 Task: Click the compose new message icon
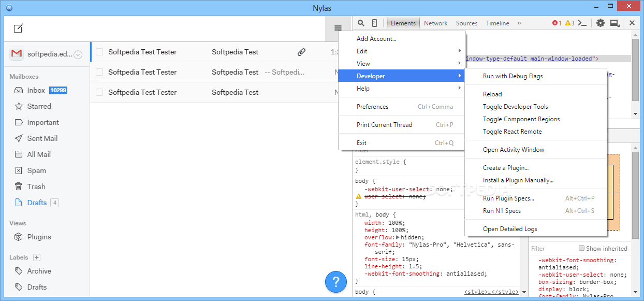point(18,28)
